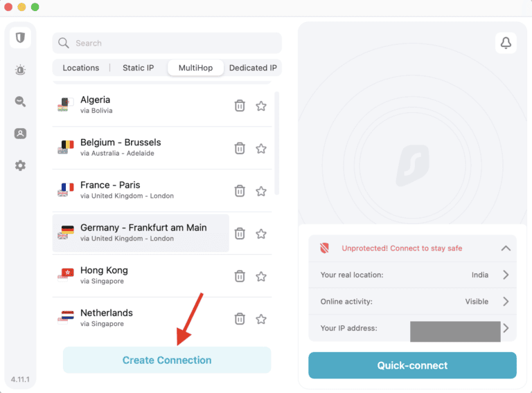Open the account profile sidebar icon
The height and width of the screenshot is (393, 532).
(20, 134)
